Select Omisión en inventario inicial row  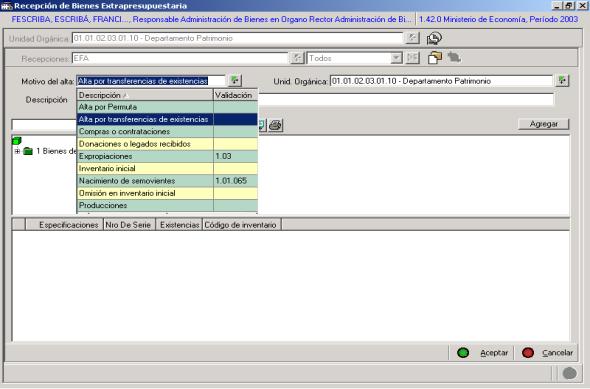tap(167, 193)
